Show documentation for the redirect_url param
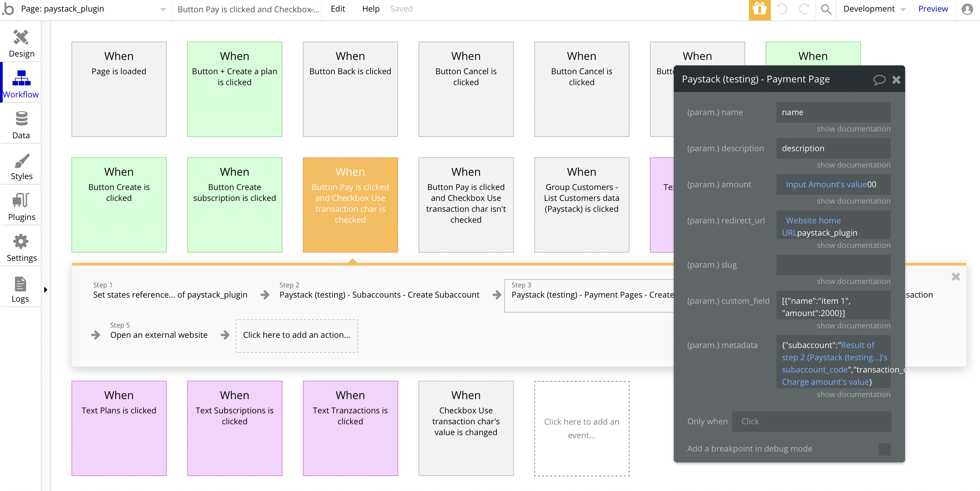Image resolution: width=980 pixels, height=491 pixels. [853, 245]
